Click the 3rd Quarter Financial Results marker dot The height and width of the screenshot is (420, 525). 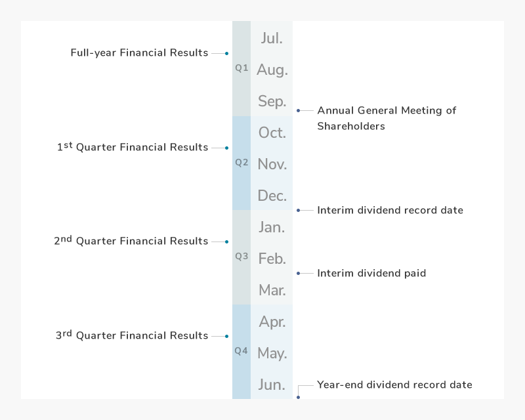(226, 336)
